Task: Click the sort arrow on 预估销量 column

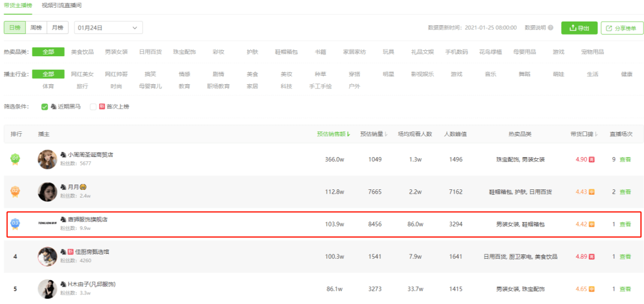Action: [386, 134]
